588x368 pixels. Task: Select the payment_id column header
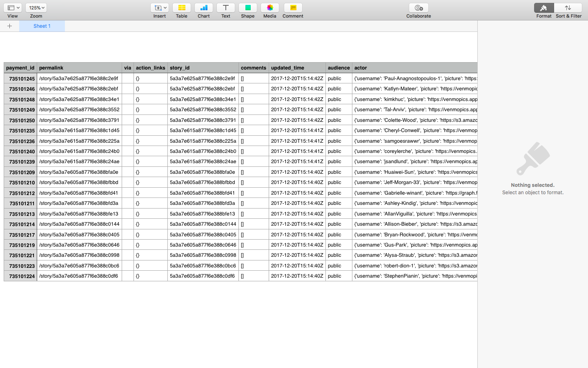tap(20, 67)
